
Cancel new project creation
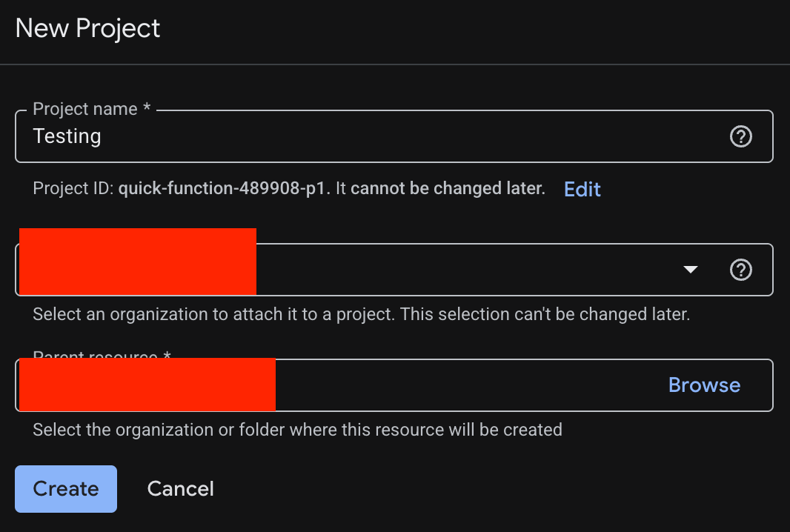[x=180, y=489]
